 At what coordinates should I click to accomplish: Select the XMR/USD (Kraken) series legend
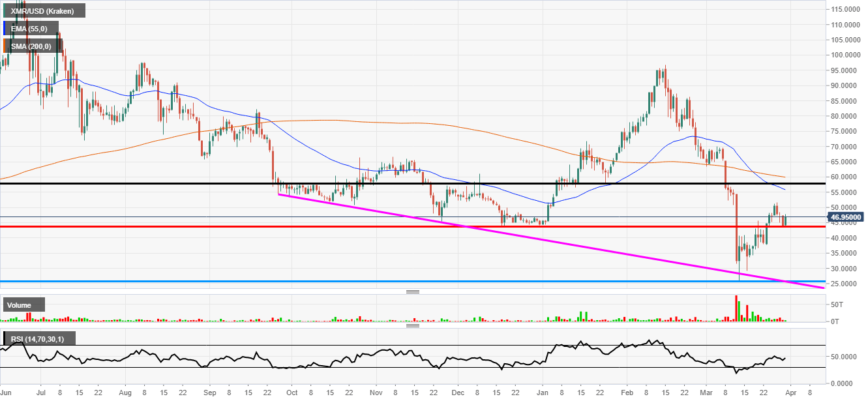(x=42, y=10)
